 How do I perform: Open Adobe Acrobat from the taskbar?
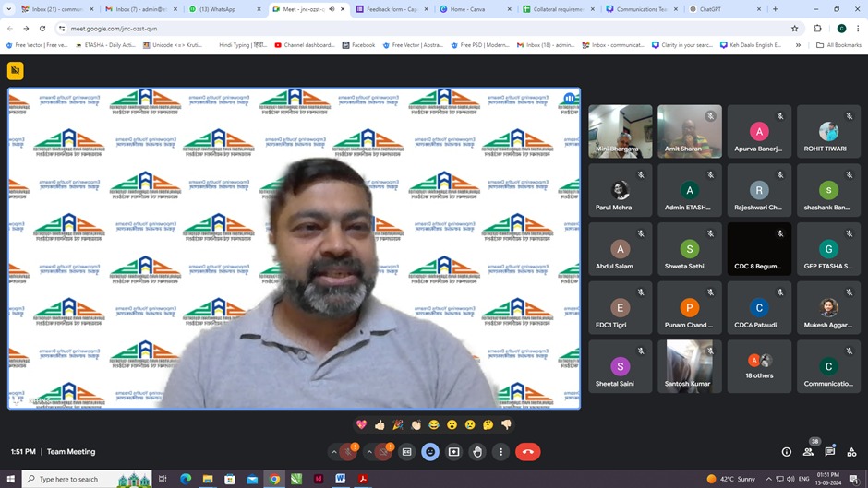click(x=363, y=479)
